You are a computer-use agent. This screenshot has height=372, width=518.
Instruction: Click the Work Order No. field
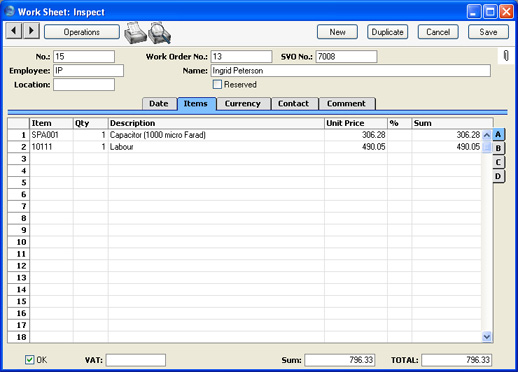[241, 56]
